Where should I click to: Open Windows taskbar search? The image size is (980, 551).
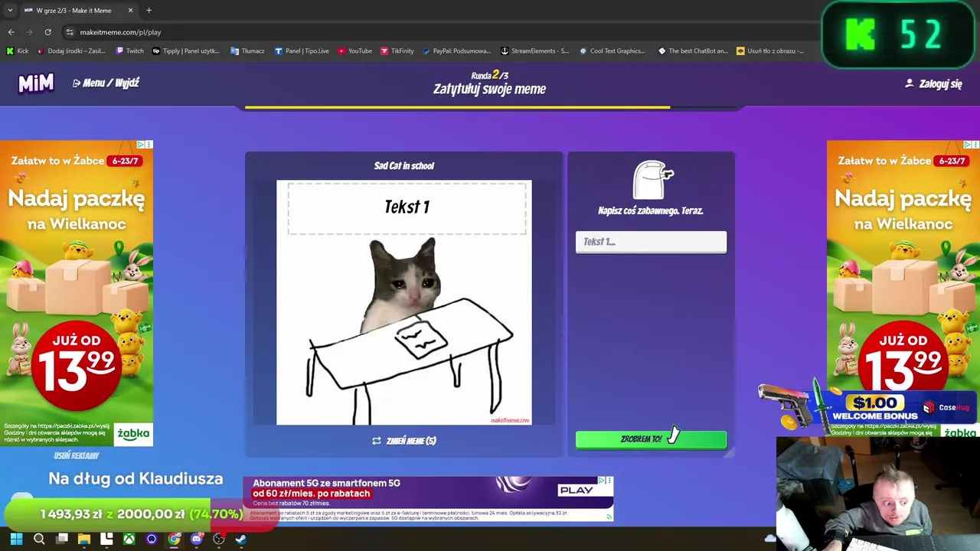39,539
